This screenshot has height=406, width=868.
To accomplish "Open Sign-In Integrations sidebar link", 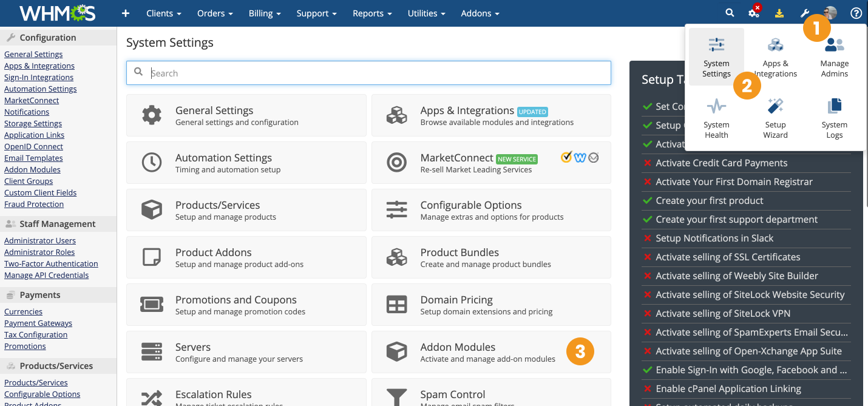I will (39, 77).
